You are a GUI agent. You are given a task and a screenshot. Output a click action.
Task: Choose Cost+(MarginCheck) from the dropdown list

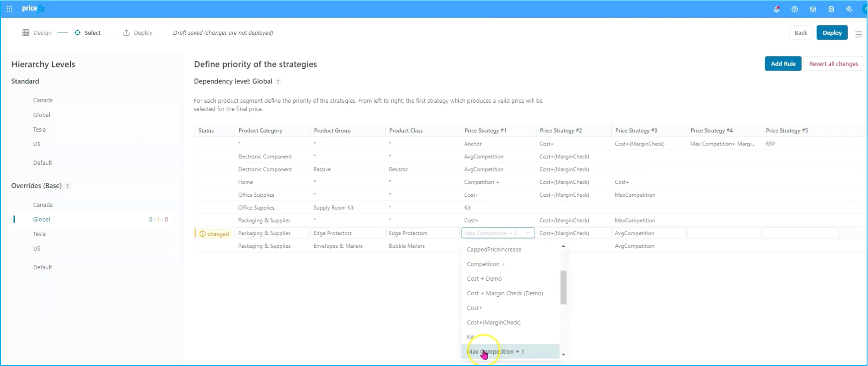pos(493,322)
